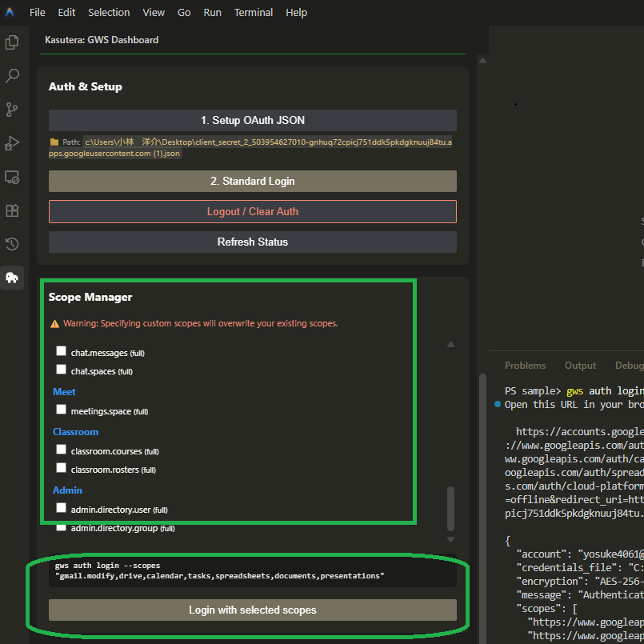644x644 pixels.
Task: Check the meetings.space scope
Action: tap(61, 409)
